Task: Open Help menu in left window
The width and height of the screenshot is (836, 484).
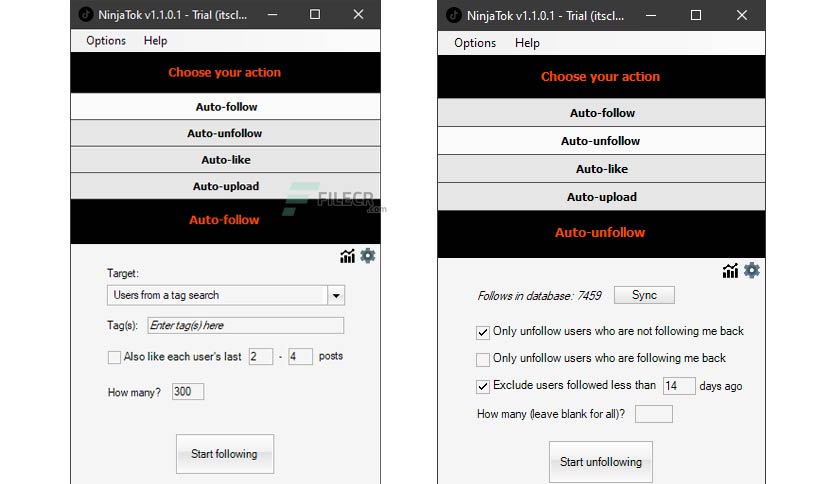Action: 155,41
